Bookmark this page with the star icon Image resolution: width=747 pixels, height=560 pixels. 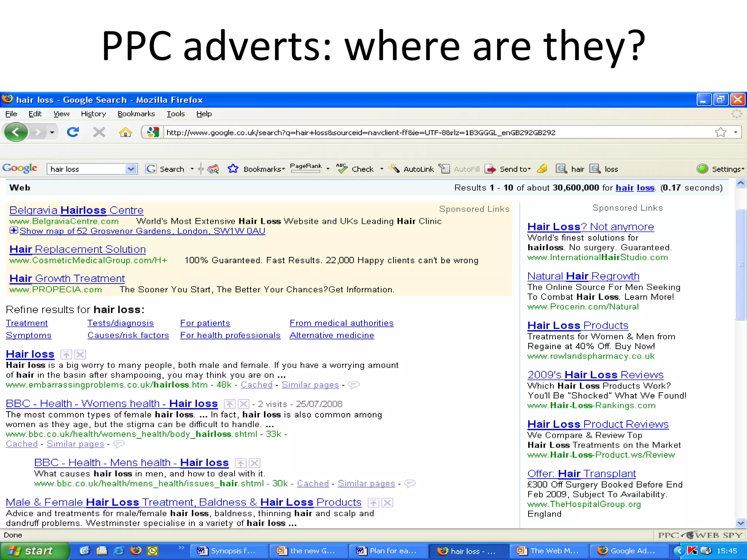720,132
